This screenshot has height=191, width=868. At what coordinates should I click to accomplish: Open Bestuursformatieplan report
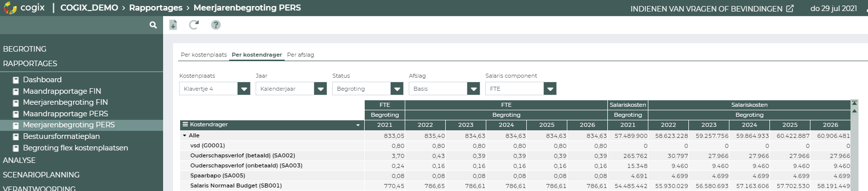pyautogui.click(x=61, y=136)
